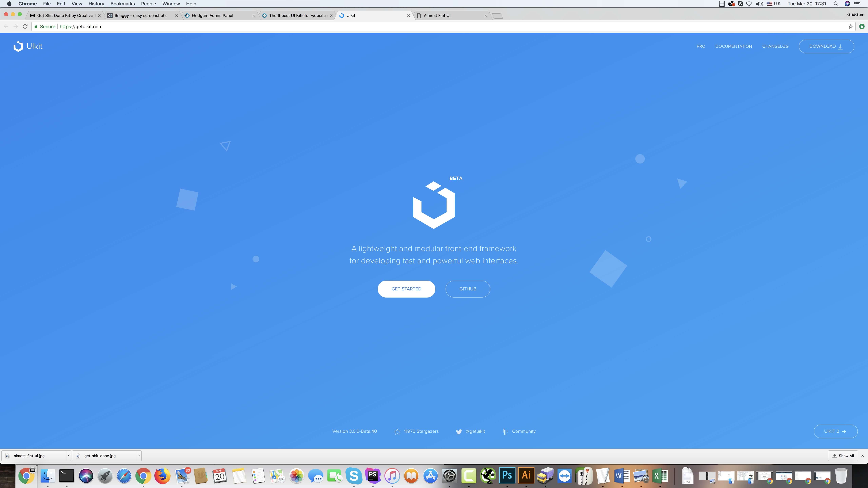
Task: Open a new tab button
Action: tap(497, 16)
